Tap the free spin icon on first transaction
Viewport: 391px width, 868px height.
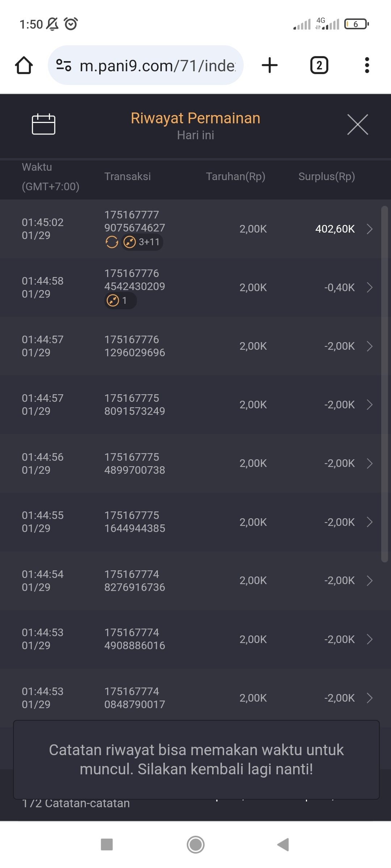[112, 242]
